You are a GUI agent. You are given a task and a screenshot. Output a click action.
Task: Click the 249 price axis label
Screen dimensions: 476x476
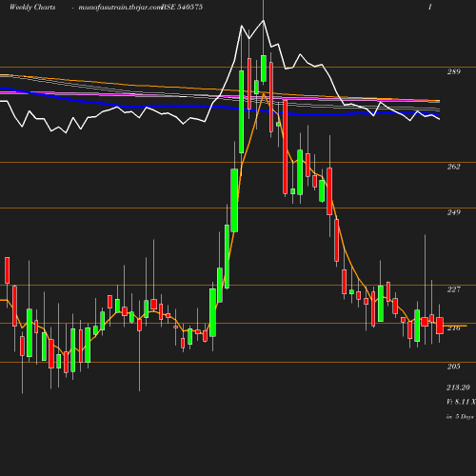pyautogui.click(x=453, y=212)
